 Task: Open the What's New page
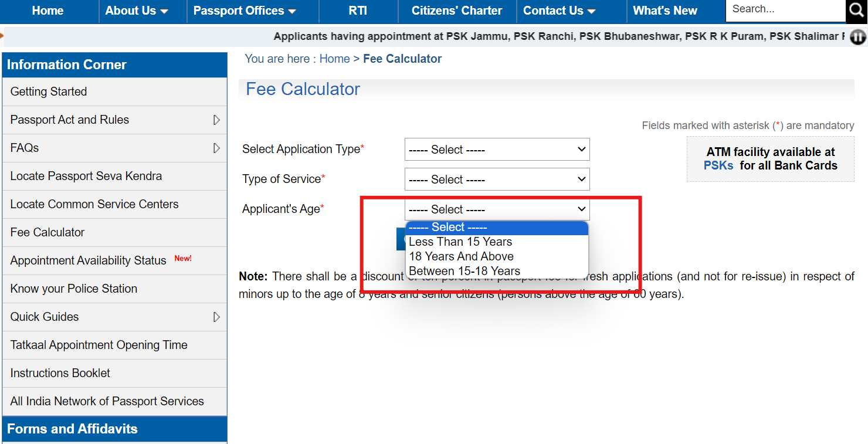tap(665, 11)
